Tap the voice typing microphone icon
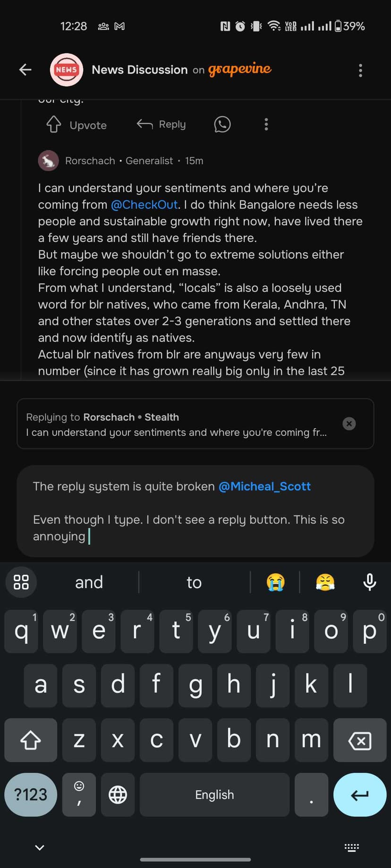Screen dimensions: 391x868 pyautogui.click(x=369, y=582)
